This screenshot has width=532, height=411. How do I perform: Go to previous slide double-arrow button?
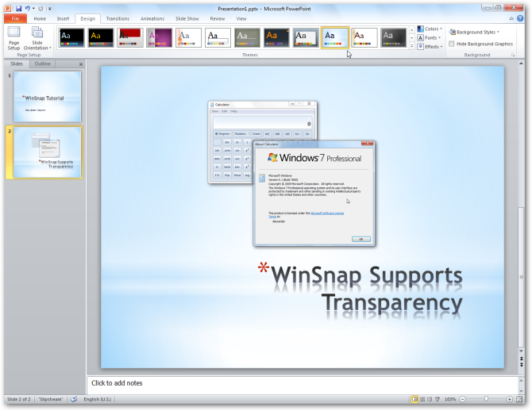pos(521,359)
